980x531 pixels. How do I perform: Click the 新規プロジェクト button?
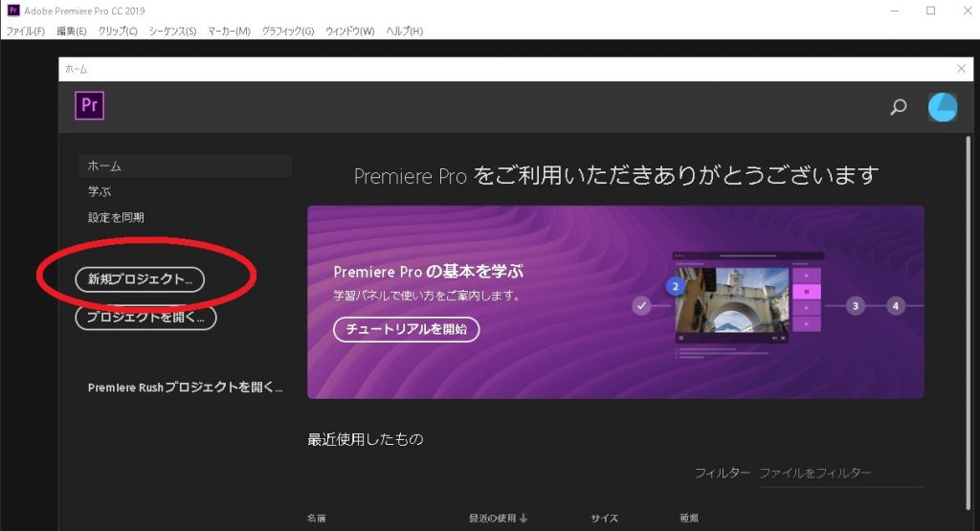(x=140, y=279)
